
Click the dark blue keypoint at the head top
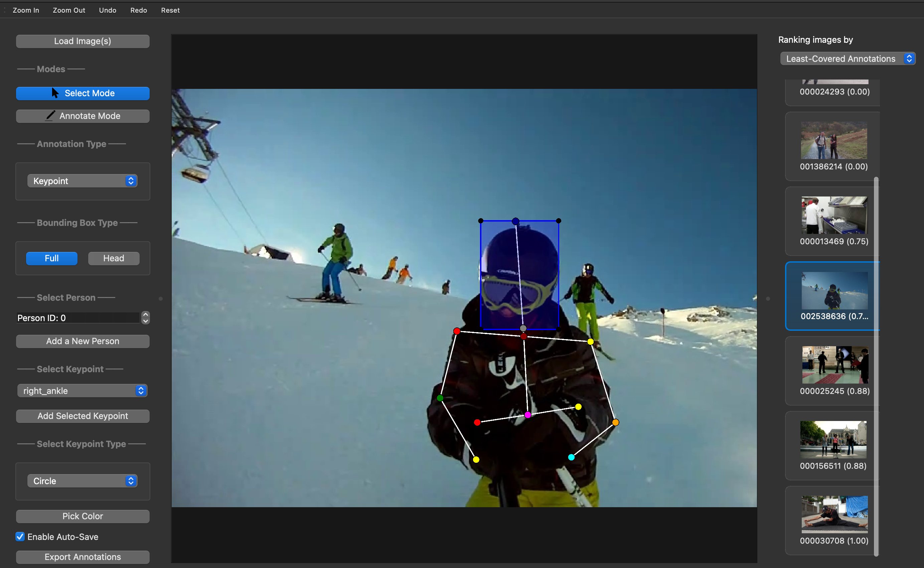515,221
